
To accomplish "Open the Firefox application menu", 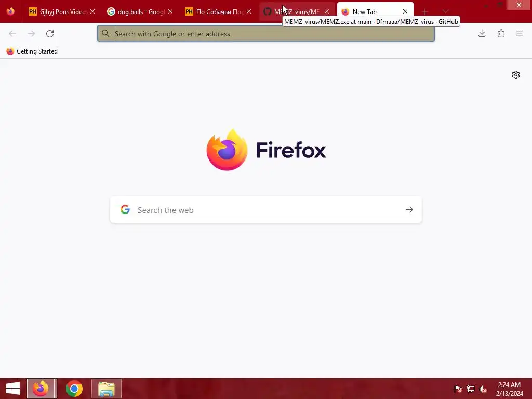I will pos(520,33).
